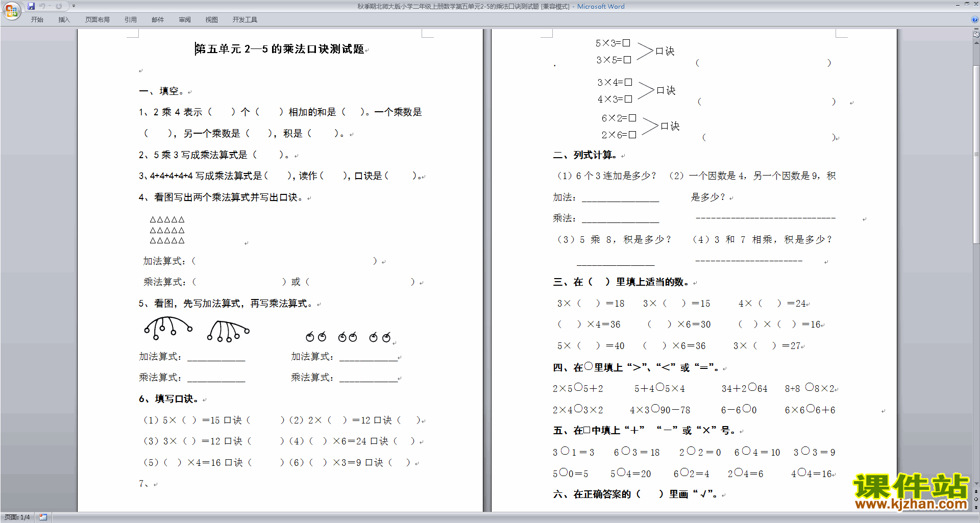This screenshot has height=523, width=980.
Task: Click the heading 一、填空。
Action: pos(162,91)
